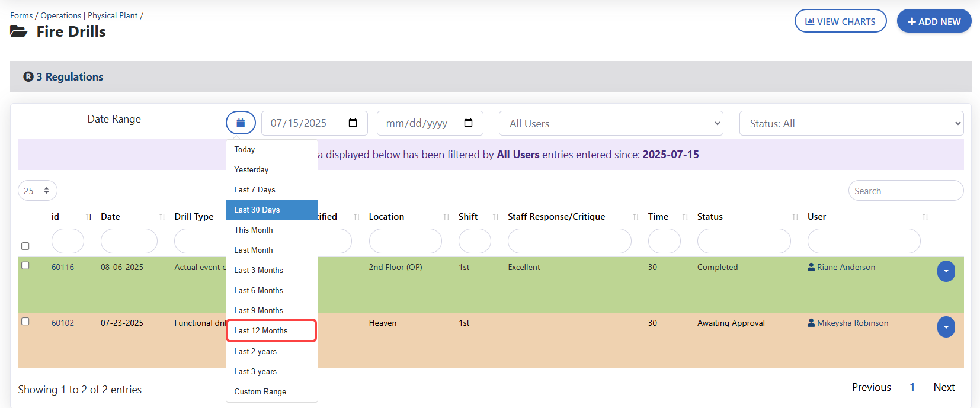Open row actions dropdown for Mikeysha Robinson
980x408 pixels.
click(x=946, y=327)
